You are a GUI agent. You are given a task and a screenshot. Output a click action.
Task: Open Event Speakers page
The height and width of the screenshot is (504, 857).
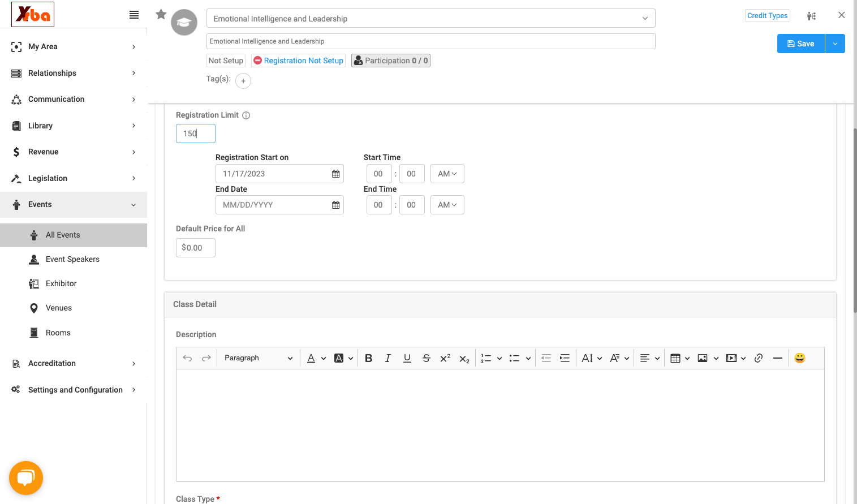pyautogui.click(x=74, y=259)
